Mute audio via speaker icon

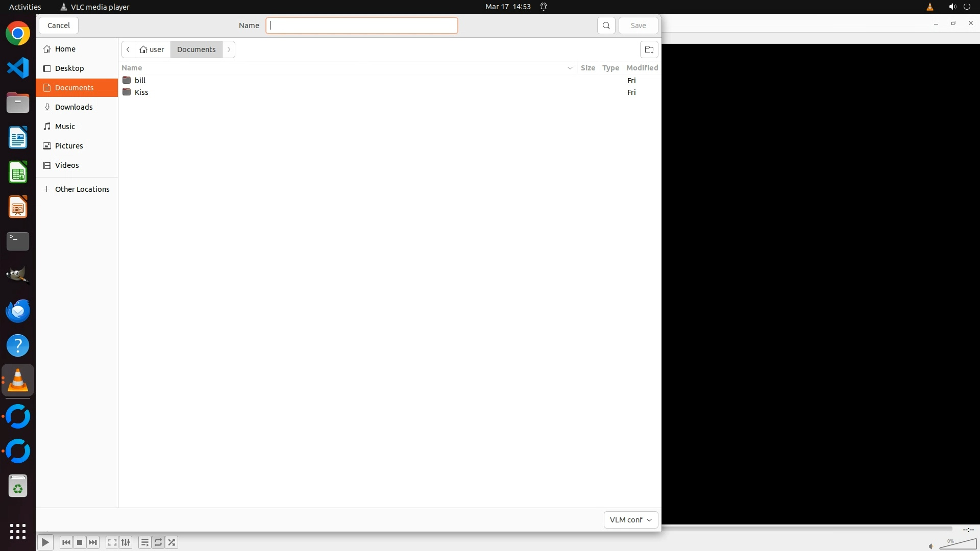(931, 546)
